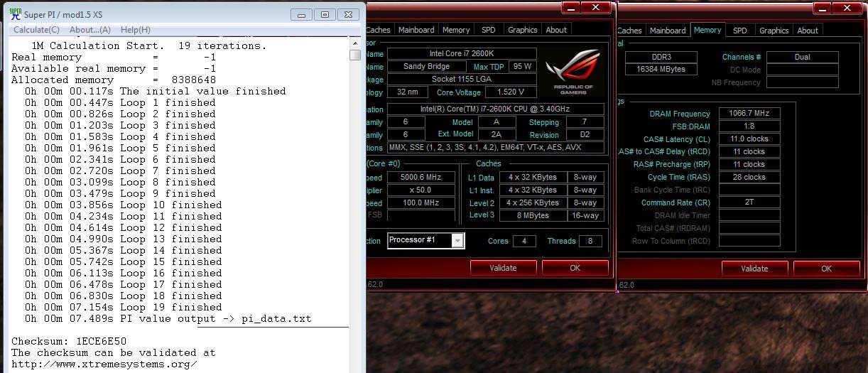Click the 28 clocks tRAS value

(749, 177)
